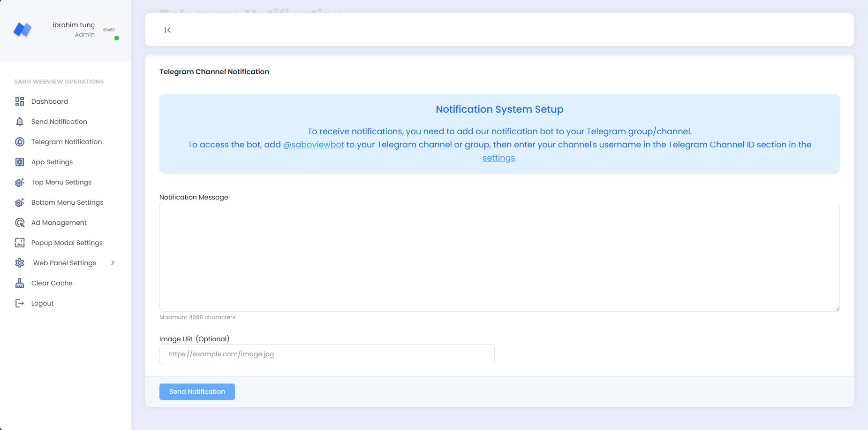The height and width of the screenshot is (430, 868).
Task: Open the Ad Management section
Action: coord(59,223)
